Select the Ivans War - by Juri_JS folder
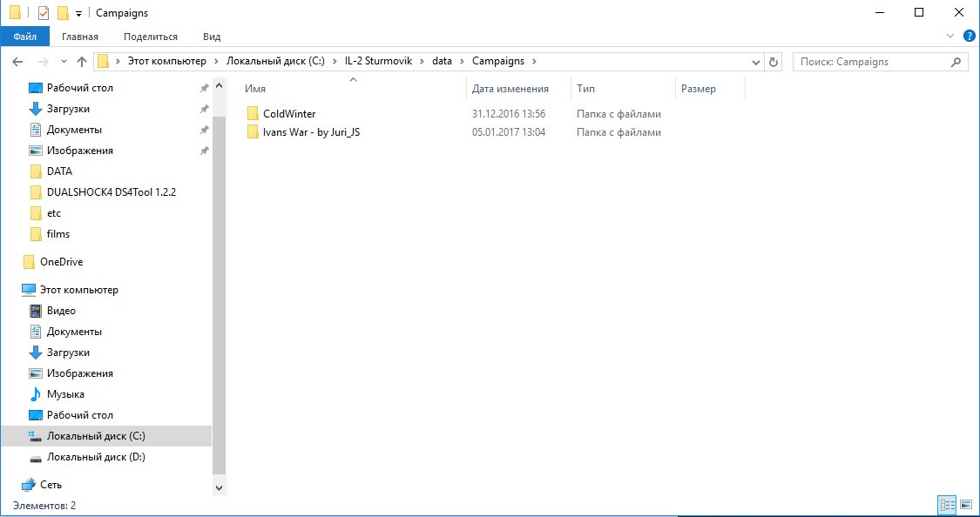The height and width of the screenshot is (517, 980). (311, 132)
